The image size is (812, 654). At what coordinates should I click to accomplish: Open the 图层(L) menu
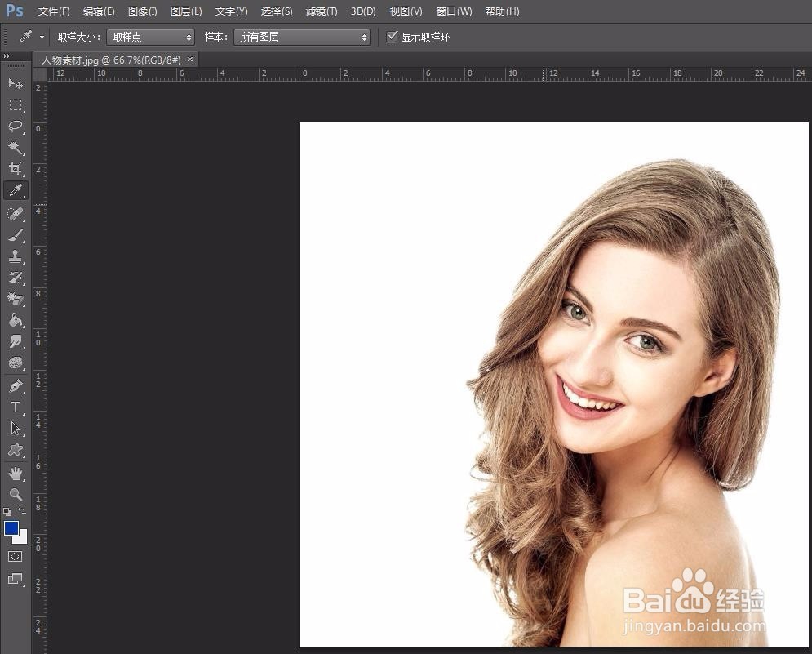(x=186, y=11)
